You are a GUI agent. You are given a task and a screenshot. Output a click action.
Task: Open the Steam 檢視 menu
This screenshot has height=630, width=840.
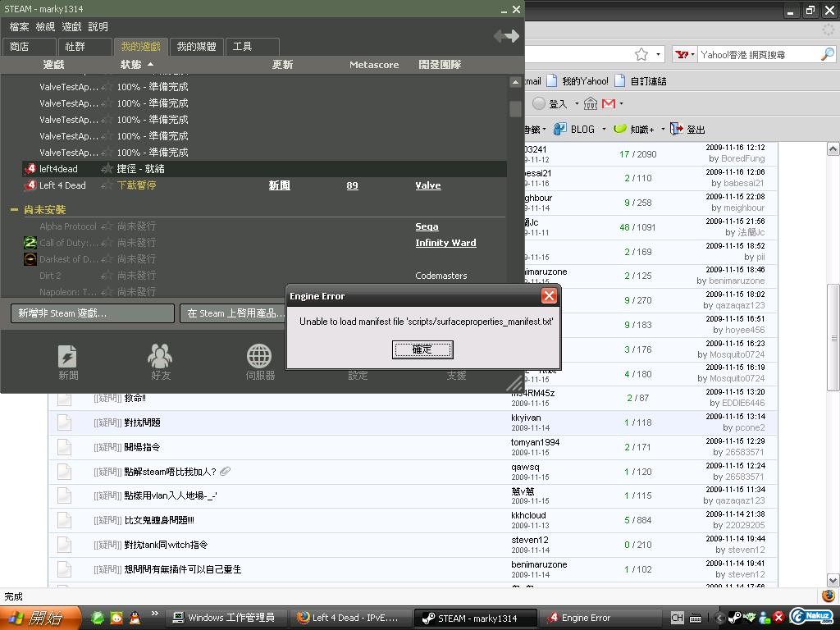point(46,27)
